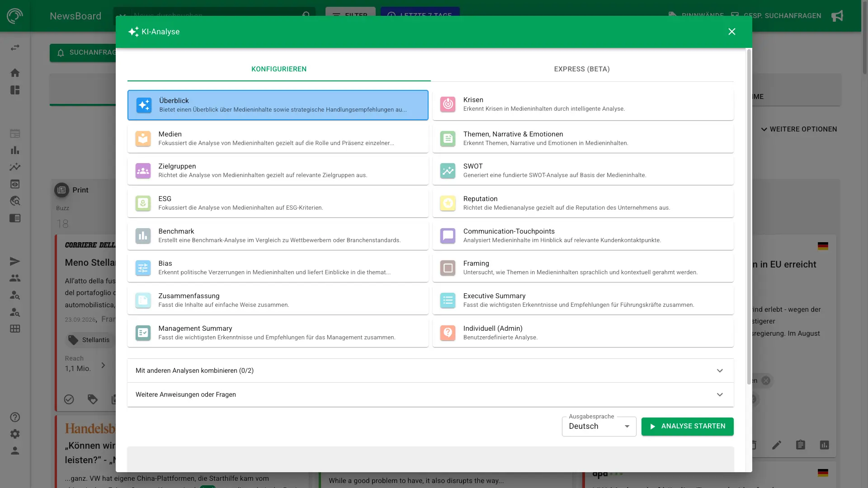This screenshot has width=868, height=488.
Task: Expand the Reach arrow on Stellantis card
Action: tap(103, 365)
